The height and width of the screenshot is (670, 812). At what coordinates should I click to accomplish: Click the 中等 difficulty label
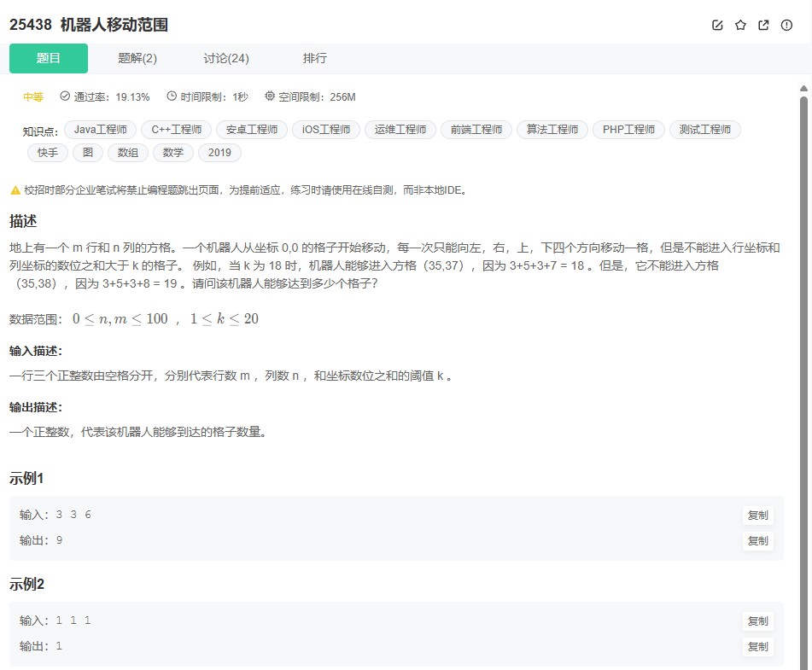(x=33, y=96)
